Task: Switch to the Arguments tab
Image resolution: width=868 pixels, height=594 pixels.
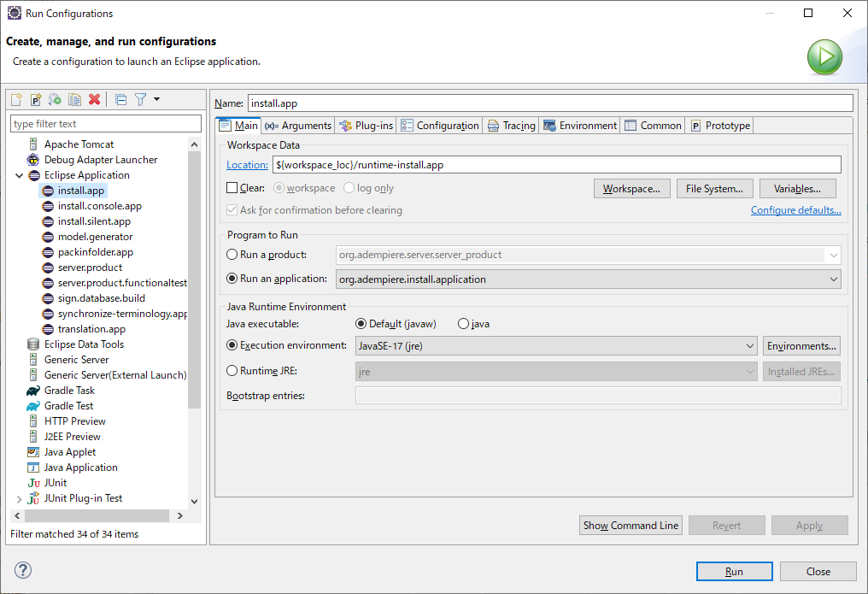Action: 298,126
